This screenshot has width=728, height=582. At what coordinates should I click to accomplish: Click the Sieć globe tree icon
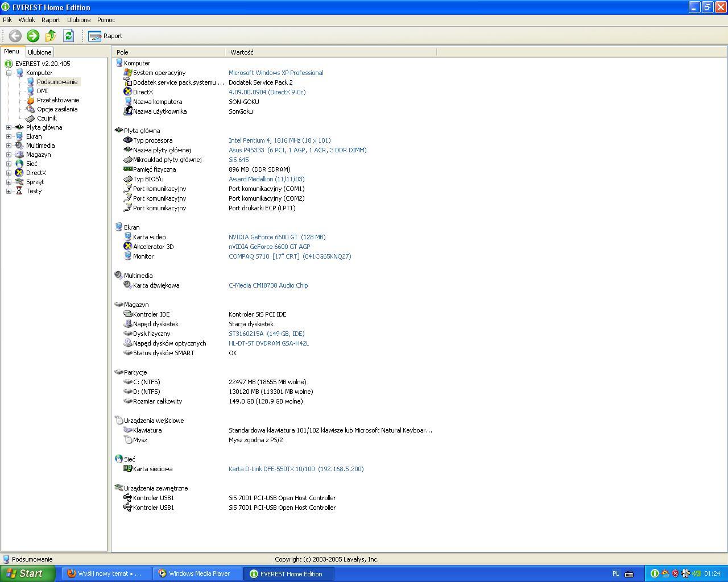[x=19, y=164]
